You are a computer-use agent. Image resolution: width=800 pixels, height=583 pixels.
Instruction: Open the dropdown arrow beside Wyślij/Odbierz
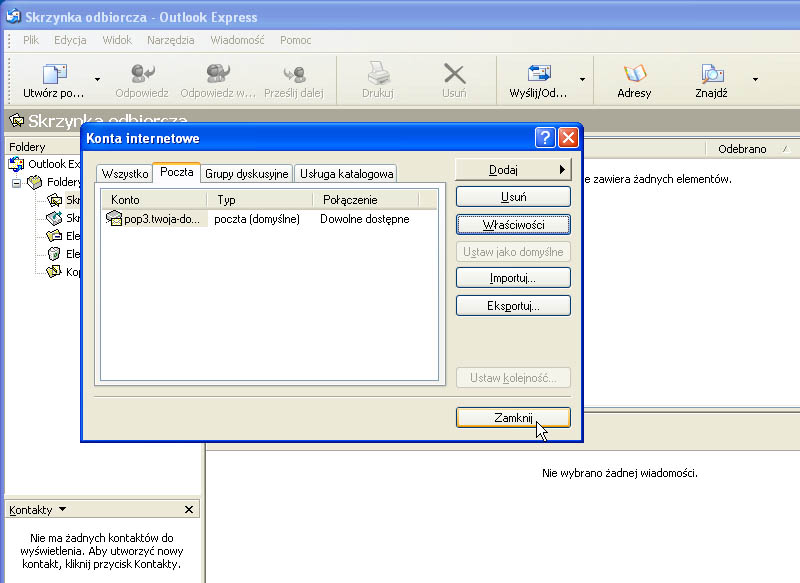point(582,80)
